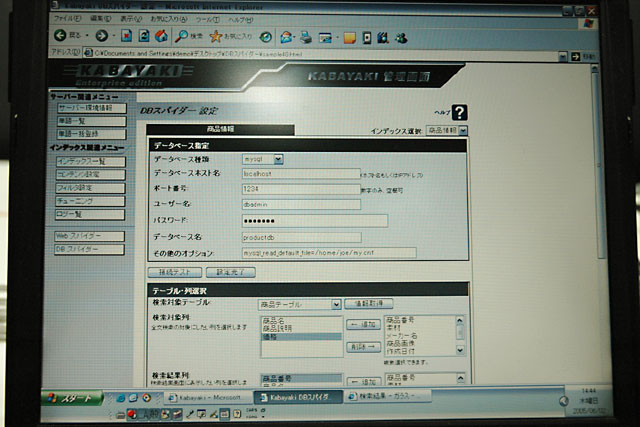The image size is (640, 427).
Task: Click the Print icon in toolbar
Action: coord(306,38)
